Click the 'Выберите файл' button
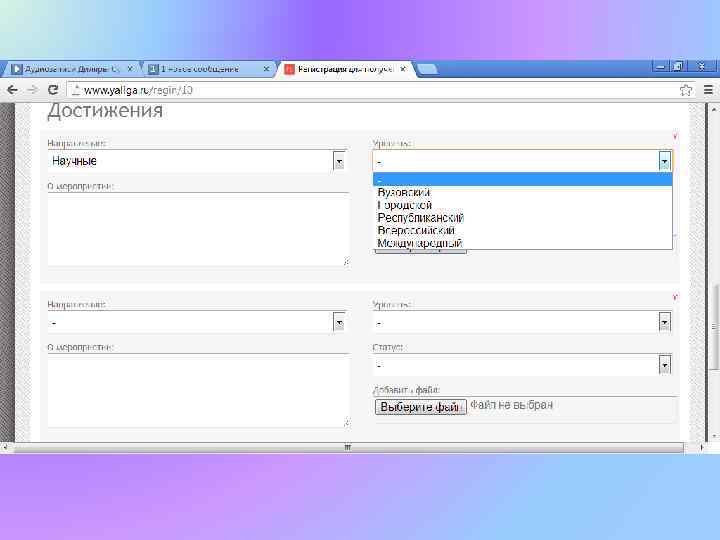Viewport: 720px width, 540px height. pos(421,407)
